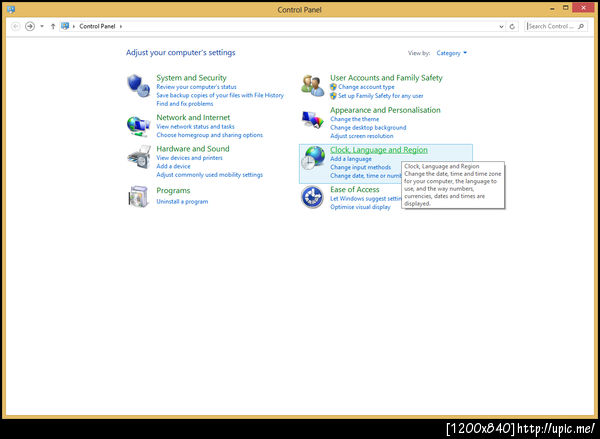Click Set up Family Safety for any user
Screen dimensions: 600x439
(381, 96)
